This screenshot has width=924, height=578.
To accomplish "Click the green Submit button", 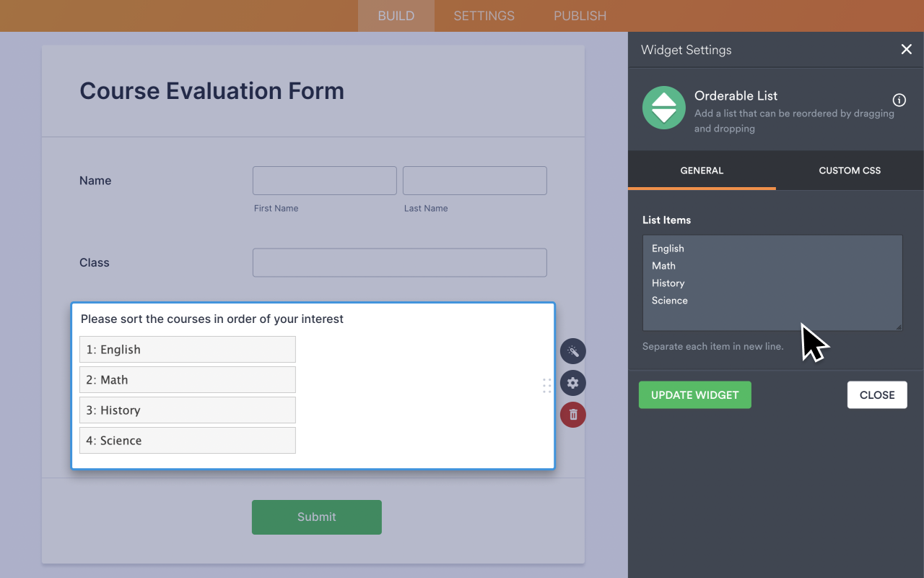I will point(317,517).
